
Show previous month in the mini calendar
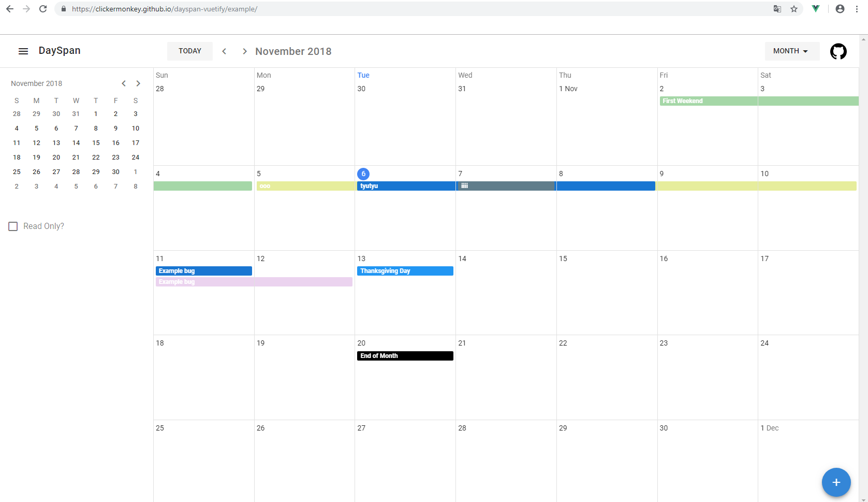[124, 83]
